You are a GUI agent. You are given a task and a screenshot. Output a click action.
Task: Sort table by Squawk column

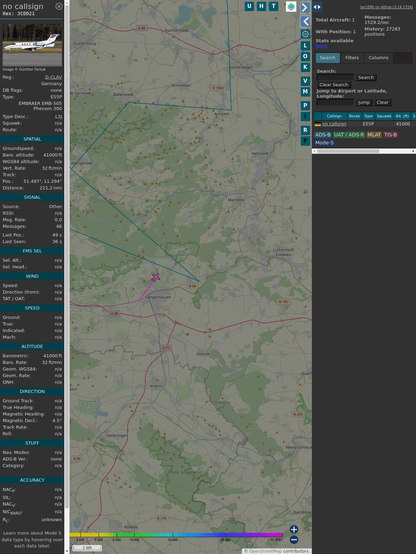pos(384,116)
